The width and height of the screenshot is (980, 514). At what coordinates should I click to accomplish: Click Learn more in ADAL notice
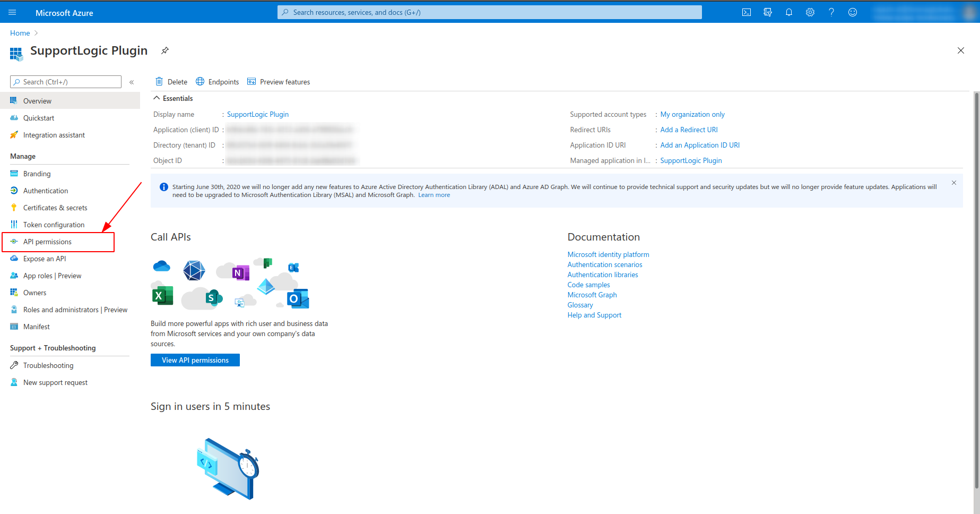click(434, 195)
